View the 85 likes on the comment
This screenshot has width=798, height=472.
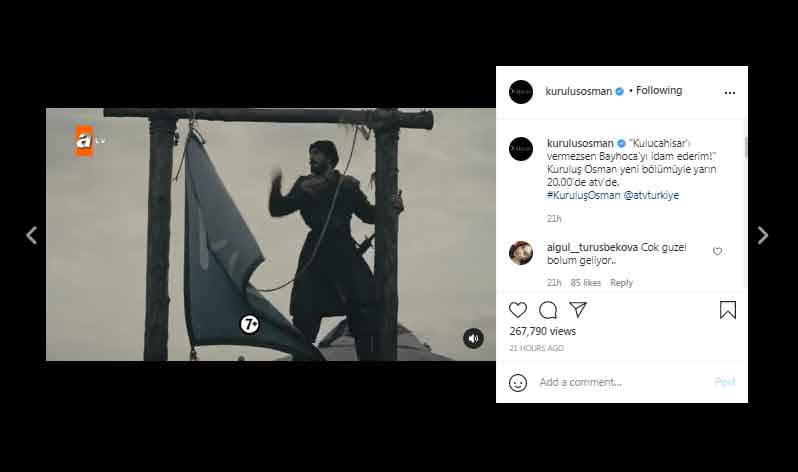click(584, 283)
